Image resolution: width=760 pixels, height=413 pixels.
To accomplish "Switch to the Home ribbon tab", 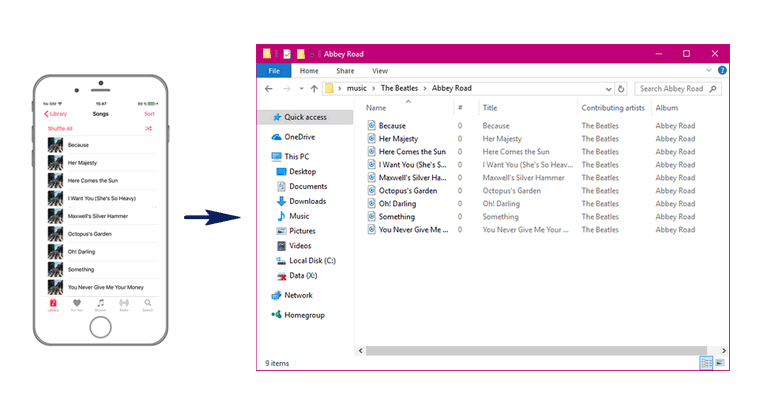I will point(309,71).
